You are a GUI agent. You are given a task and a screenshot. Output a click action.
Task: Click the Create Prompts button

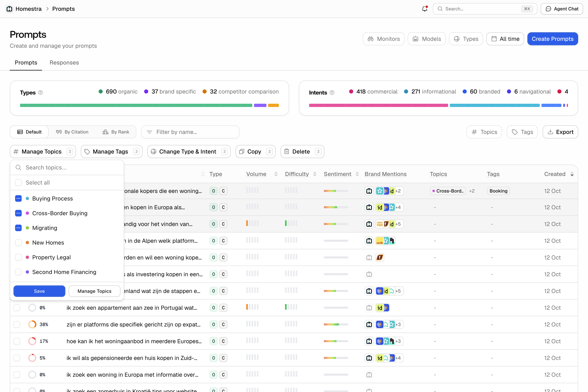(552, 39)
